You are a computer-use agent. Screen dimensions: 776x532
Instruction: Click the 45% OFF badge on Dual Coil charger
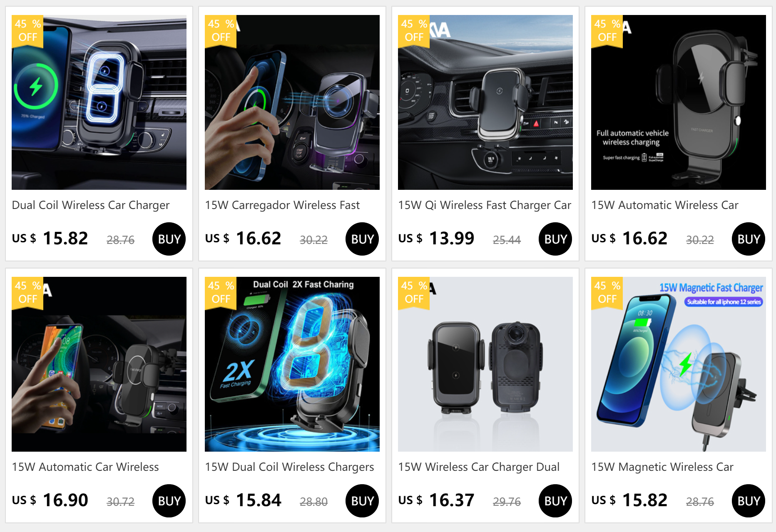point(27,31)
